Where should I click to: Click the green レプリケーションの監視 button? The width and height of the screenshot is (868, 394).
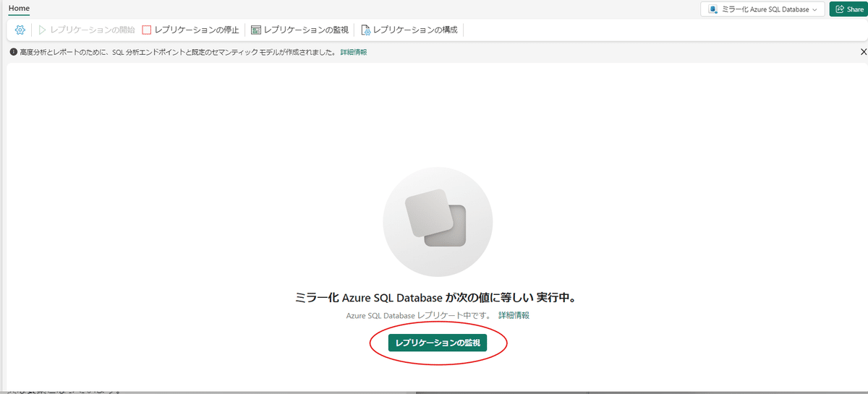(438, 343)
